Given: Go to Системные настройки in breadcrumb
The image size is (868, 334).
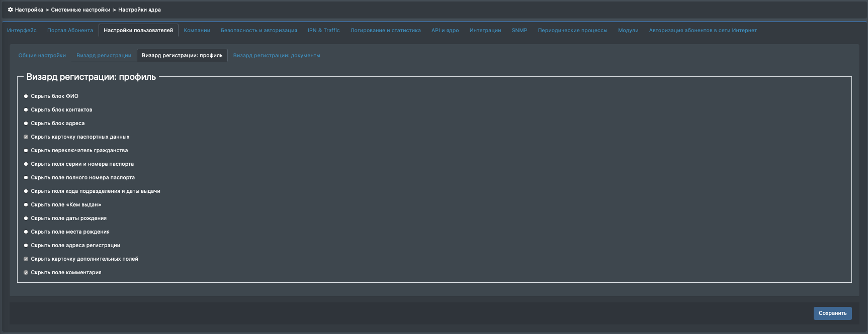Looking at the screenshot, I should click(80, 10).
